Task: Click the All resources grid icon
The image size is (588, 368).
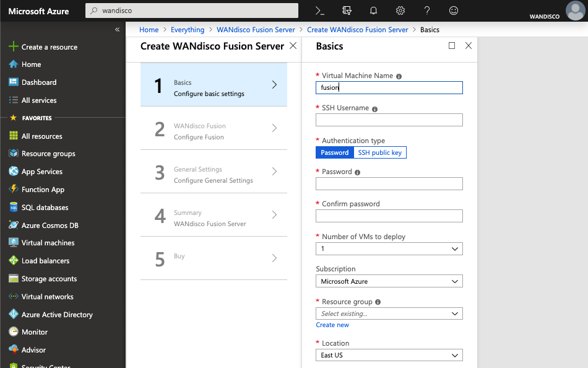Action: point(13,136)
